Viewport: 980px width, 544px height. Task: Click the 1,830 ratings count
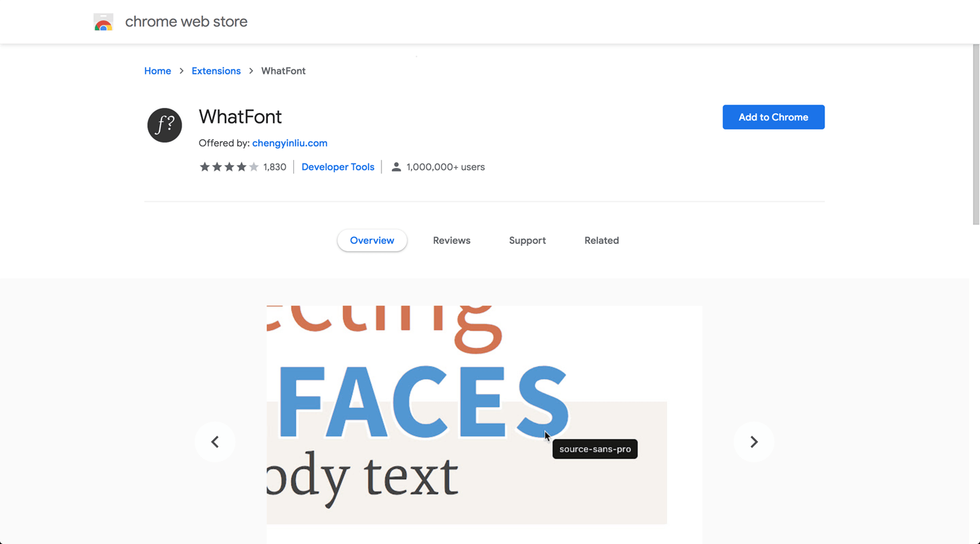coord(274,167)
